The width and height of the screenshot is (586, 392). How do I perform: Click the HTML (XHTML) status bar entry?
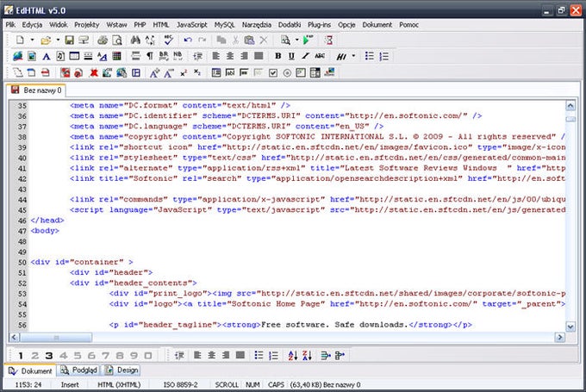pos(119,384)
